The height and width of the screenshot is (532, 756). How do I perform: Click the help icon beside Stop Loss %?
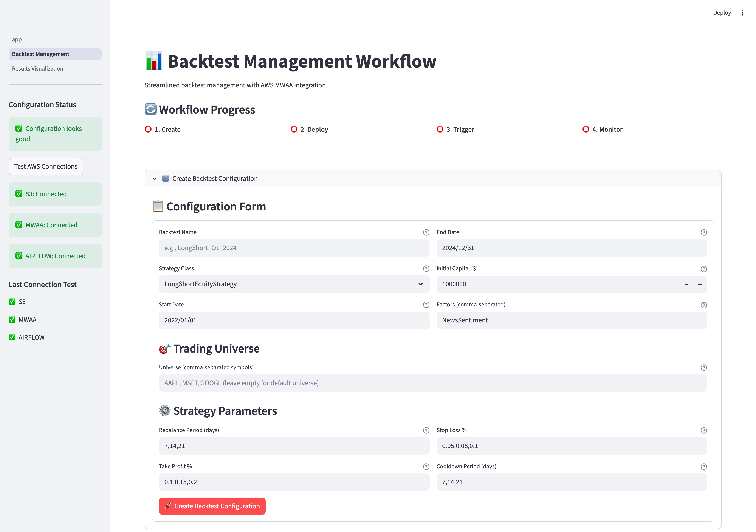tap(704, 430)
